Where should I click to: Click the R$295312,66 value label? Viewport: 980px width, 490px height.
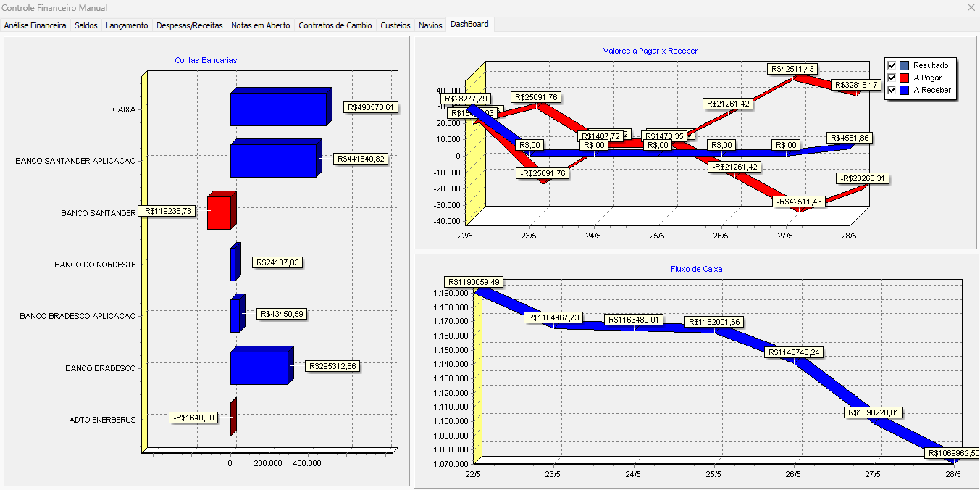point(332,366)
